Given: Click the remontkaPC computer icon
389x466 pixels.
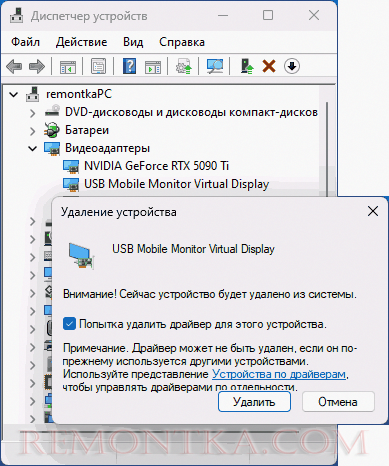Looking at the screenshot, I should 33,94.
